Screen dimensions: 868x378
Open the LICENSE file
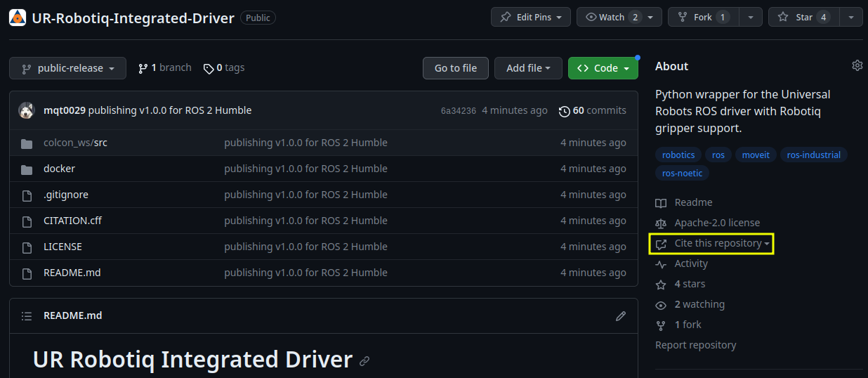point(63,247)
